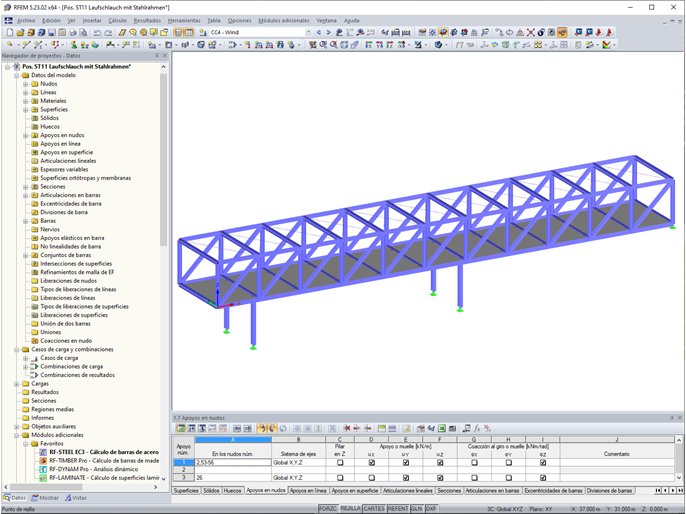Click the colored results scale icon
The image size is (686, 514).
pyautogui.click(x=606, y=44)
